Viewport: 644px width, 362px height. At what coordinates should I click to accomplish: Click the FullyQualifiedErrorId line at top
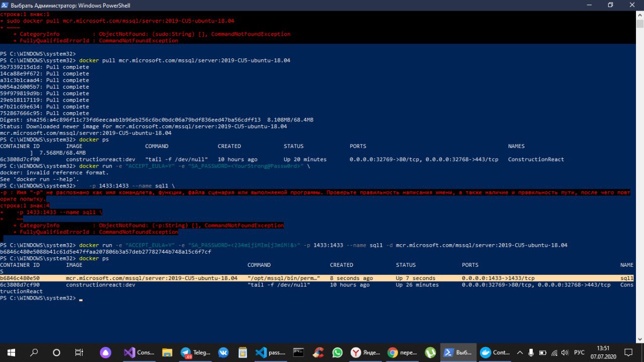coord(96,41)
